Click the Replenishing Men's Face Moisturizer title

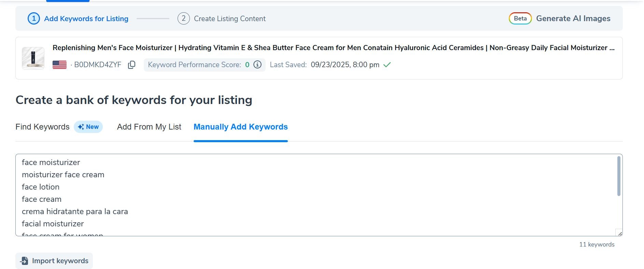click(x=333, y=48)
